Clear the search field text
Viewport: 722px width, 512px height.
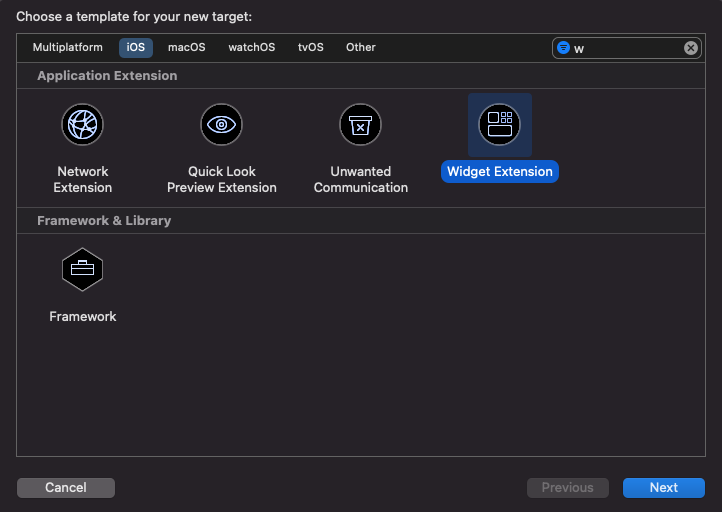[x=690, y=48]
